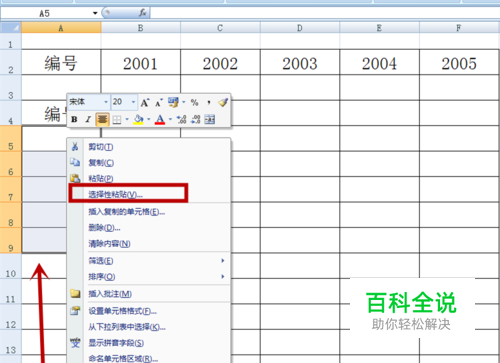500x363 pixels.
Task: Choose 清除内容(N) from context menu
Action: tap(149, 244)
